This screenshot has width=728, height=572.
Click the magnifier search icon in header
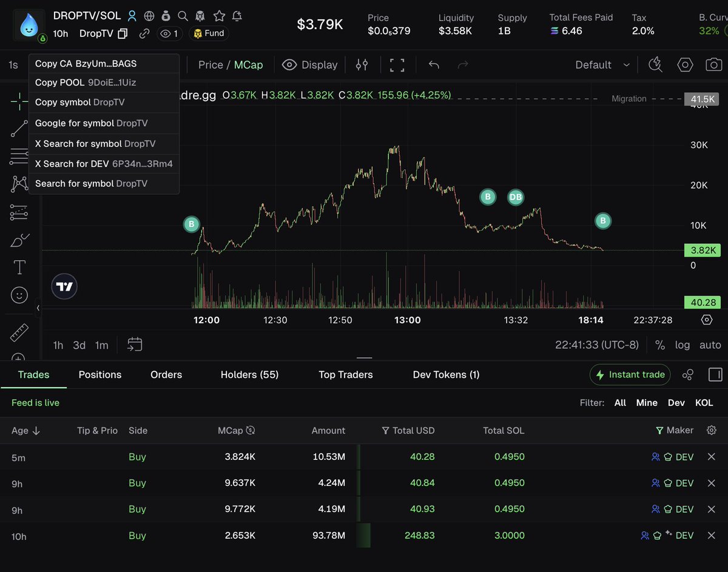(183, 16)
